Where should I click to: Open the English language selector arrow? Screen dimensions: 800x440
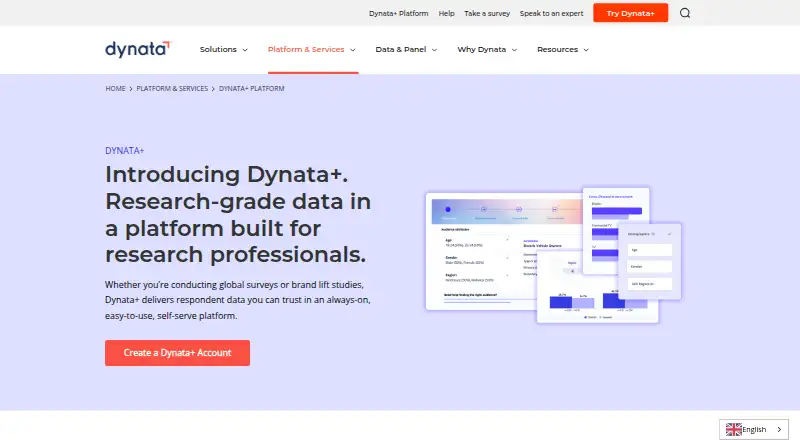pyautogui.click(x=779, y=429)
